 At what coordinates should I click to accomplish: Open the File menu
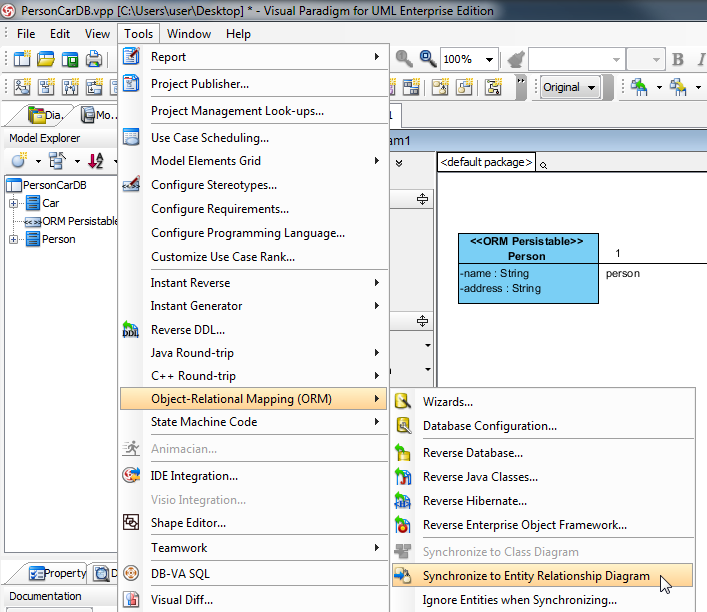click(x=26, y=34)
